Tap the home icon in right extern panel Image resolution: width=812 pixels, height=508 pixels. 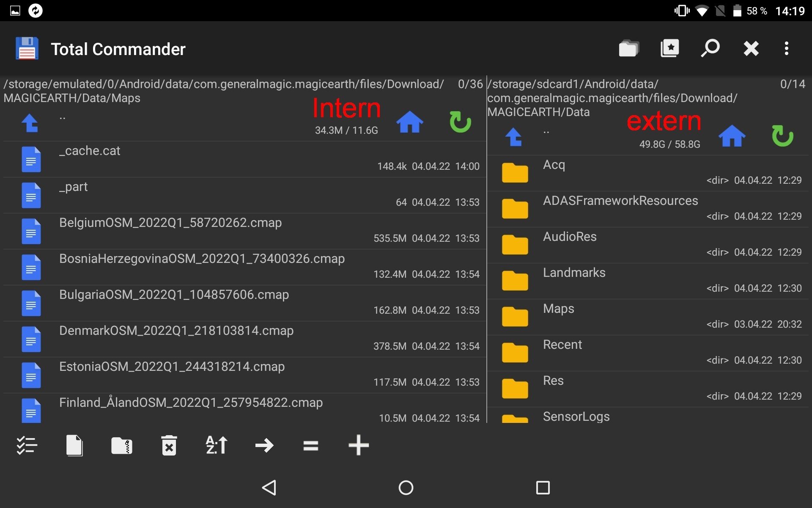[x=732, y=136]
